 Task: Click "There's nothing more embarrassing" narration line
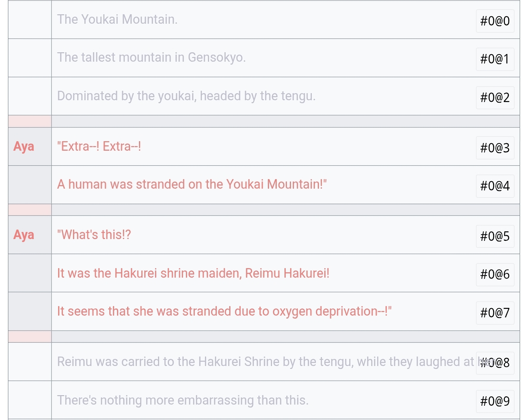coord(183,400)
